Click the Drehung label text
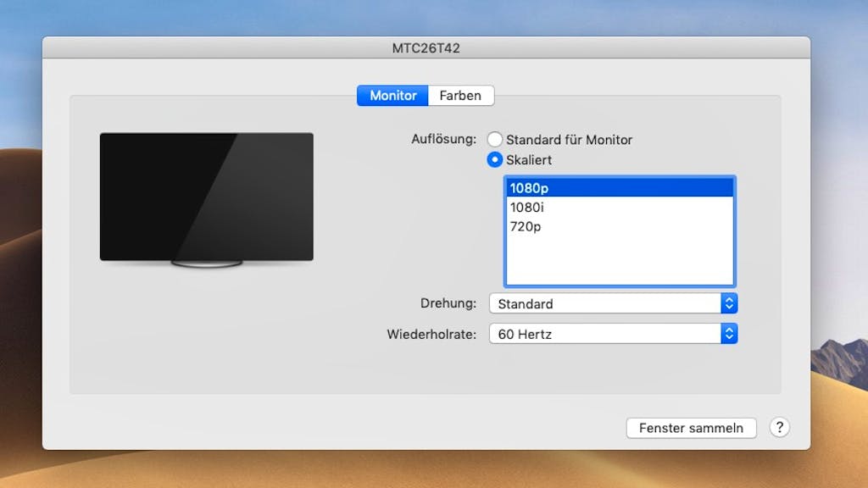 click(449, 303)
